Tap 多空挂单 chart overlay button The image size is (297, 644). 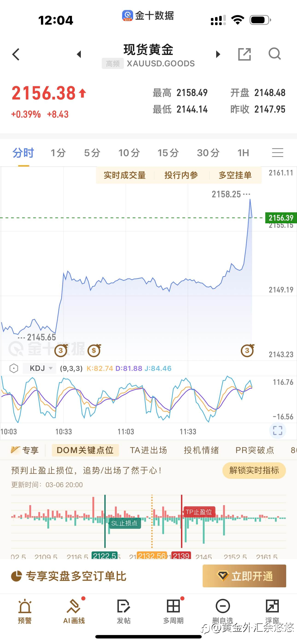pyautogui.click(x=235, y=175)
